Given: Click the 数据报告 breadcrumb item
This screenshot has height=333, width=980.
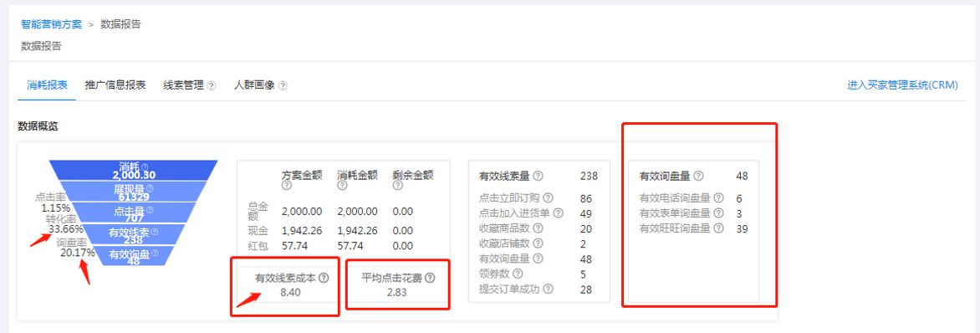Looking at the screenshot, I should (120, 24).
